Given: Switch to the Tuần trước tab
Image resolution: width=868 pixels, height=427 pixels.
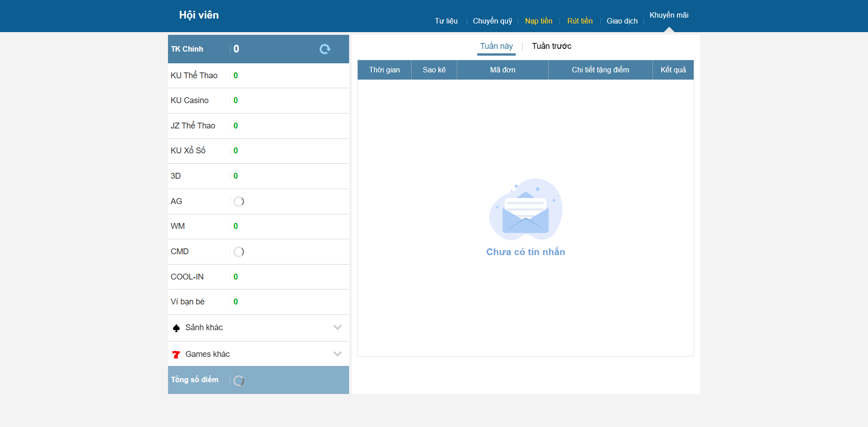Looking at the screenshot, I should [x=551, y=46].
